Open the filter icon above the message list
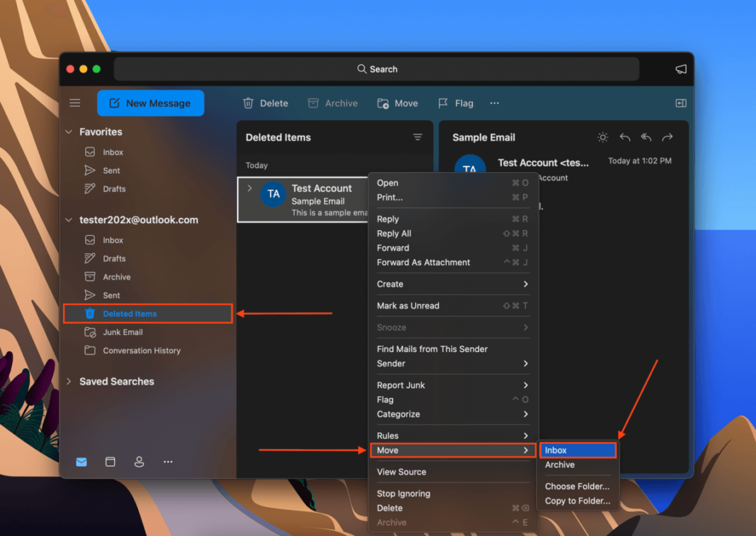This screenshot has width=756, height=536. (x=418, y=137)
